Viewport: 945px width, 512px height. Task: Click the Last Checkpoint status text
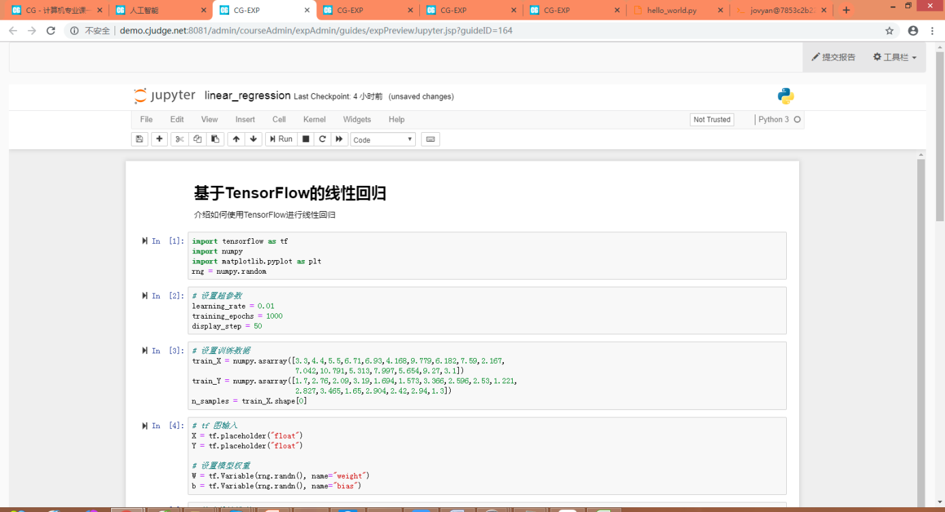point(338,96)
